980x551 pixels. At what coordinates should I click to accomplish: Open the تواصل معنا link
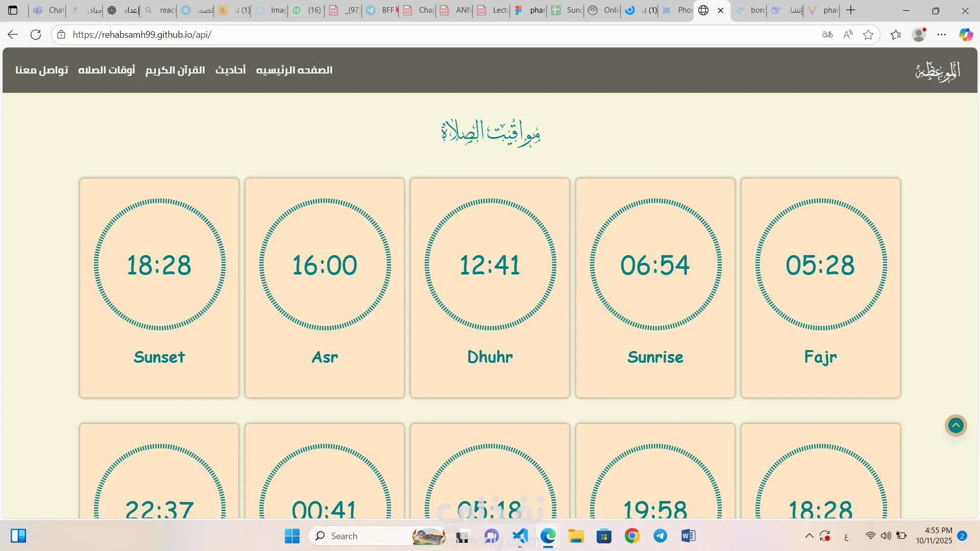42,70
